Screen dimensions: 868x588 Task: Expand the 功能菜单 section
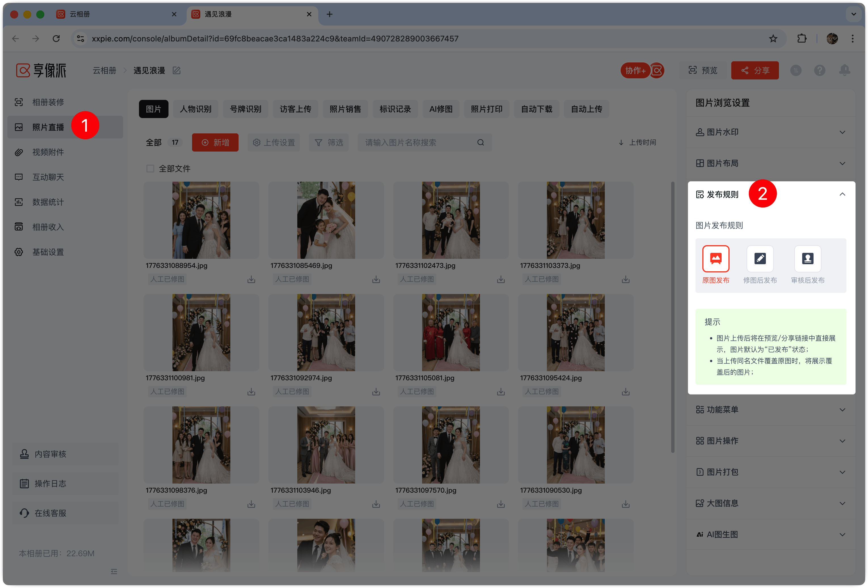[x=771, y=409]
